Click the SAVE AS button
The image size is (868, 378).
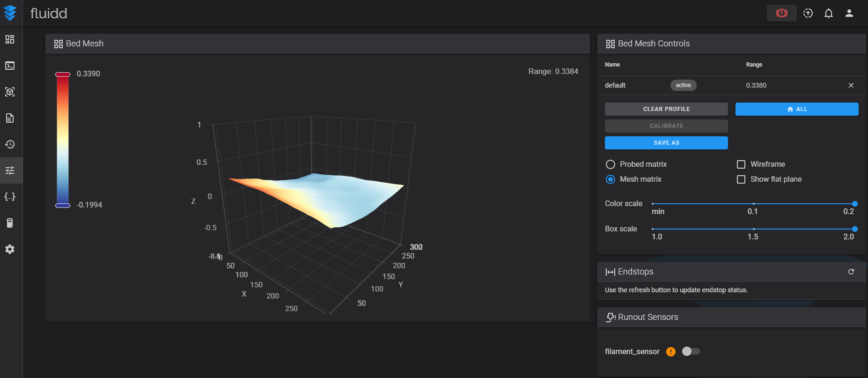click(x=666, y=143)
